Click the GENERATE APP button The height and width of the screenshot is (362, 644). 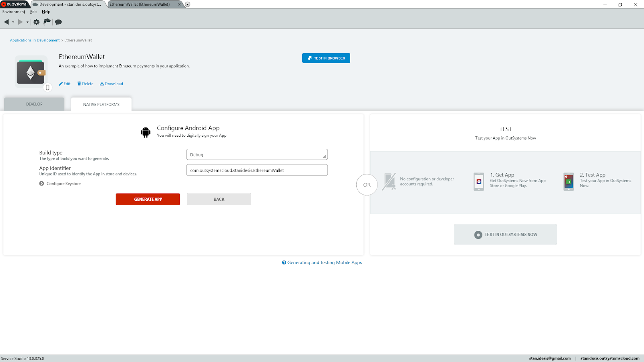[148, 199]
